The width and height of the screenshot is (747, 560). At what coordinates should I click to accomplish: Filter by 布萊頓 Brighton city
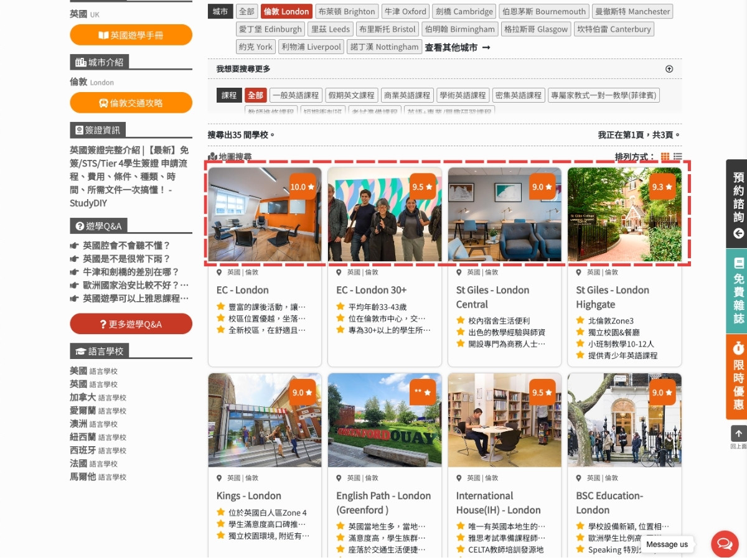coord(347,11)
